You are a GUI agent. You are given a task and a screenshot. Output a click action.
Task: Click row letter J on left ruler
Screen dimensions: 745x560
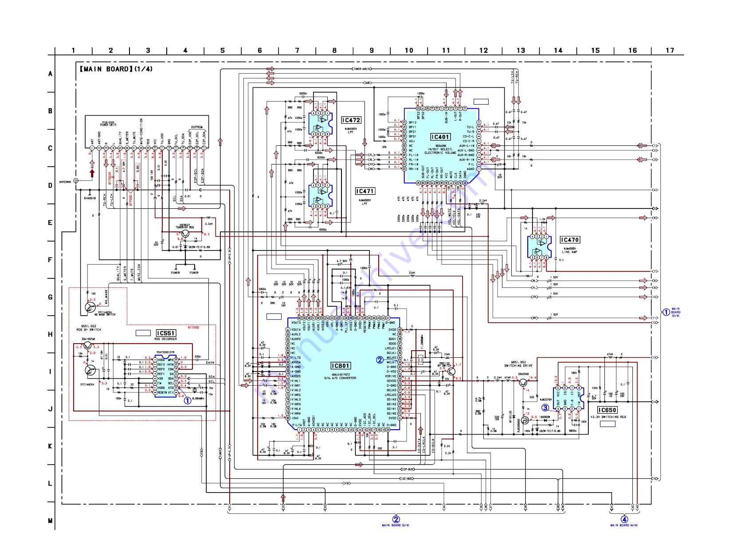point(50,409)
